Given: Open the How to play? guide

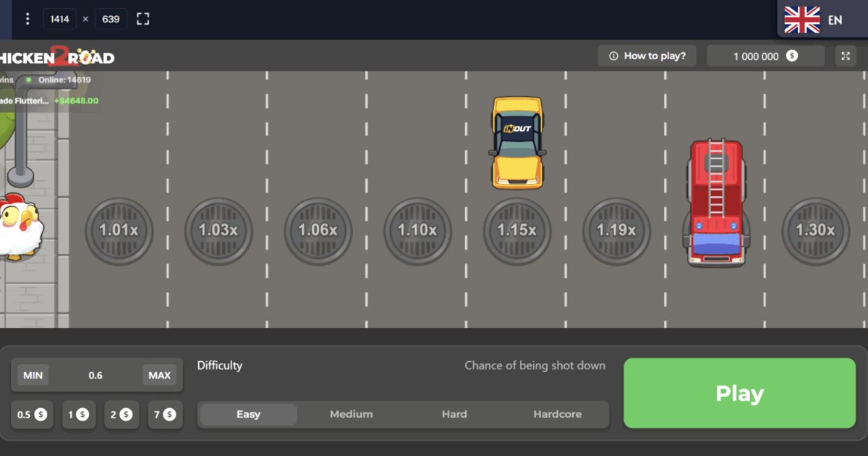Looking at the screenshot, I should pos(647,56).
